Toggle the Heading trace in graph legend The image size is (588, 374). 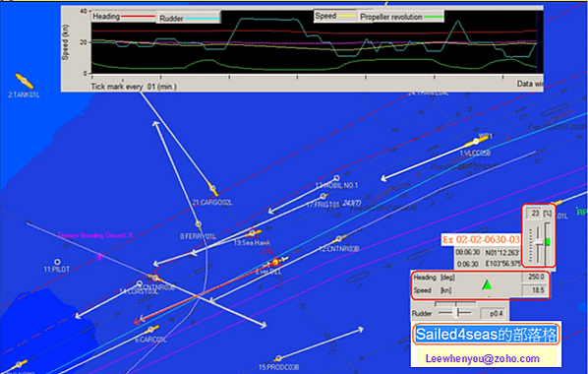(123, 17)
